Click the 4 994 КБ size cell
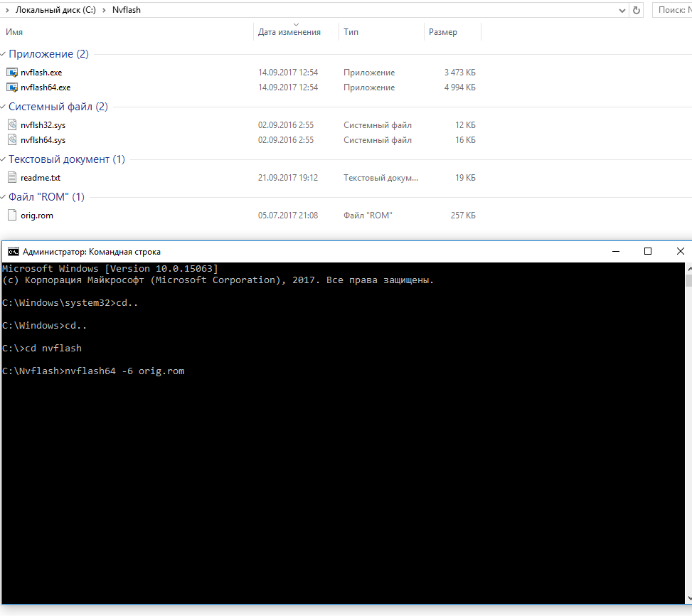 460,87
